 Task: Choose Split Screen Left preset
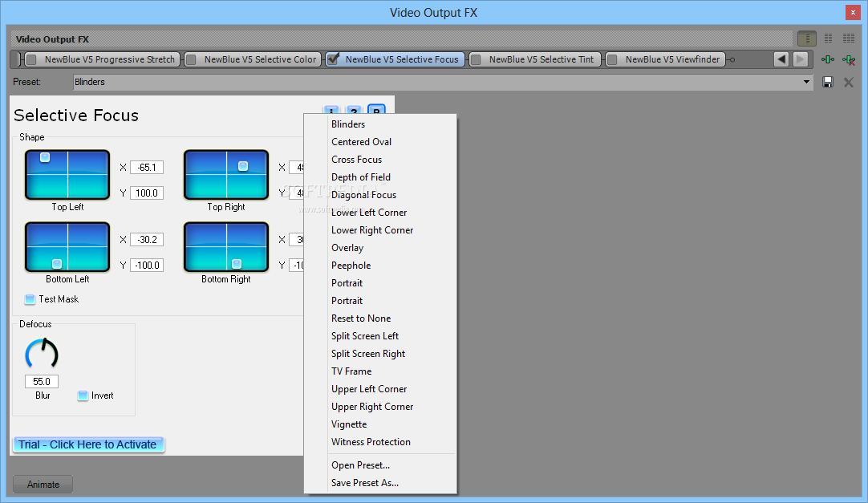[x=380, y=336]
